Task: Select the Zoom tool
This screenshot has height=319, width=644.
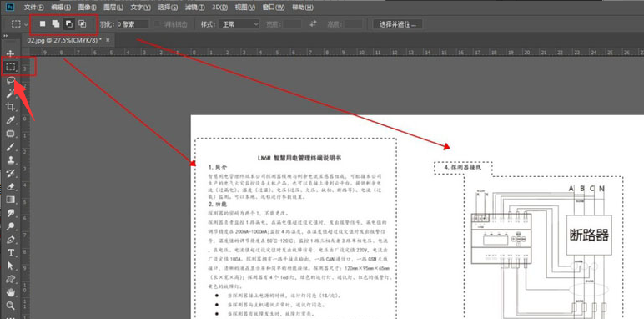Action: coord(10,306)
